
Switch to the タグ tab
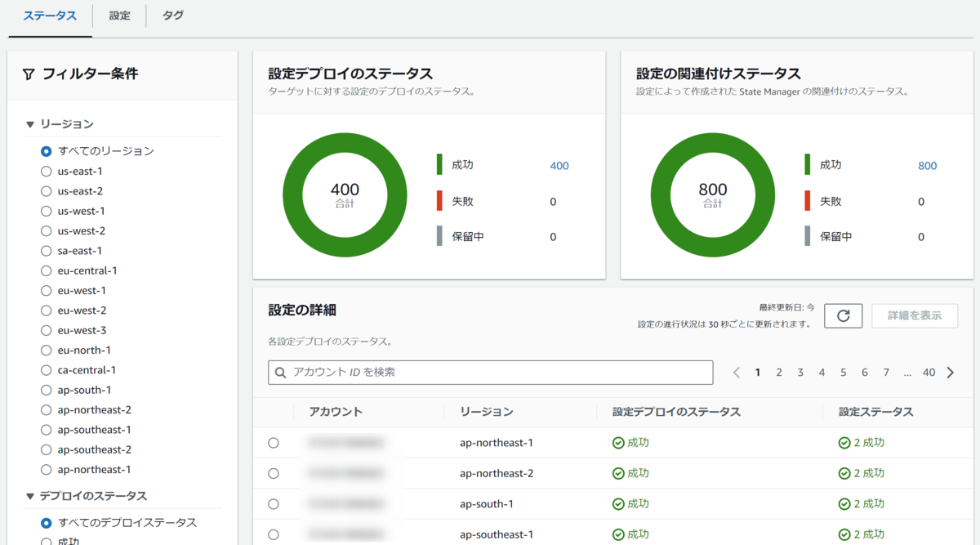pyautogui.click(x=173, y=16)
